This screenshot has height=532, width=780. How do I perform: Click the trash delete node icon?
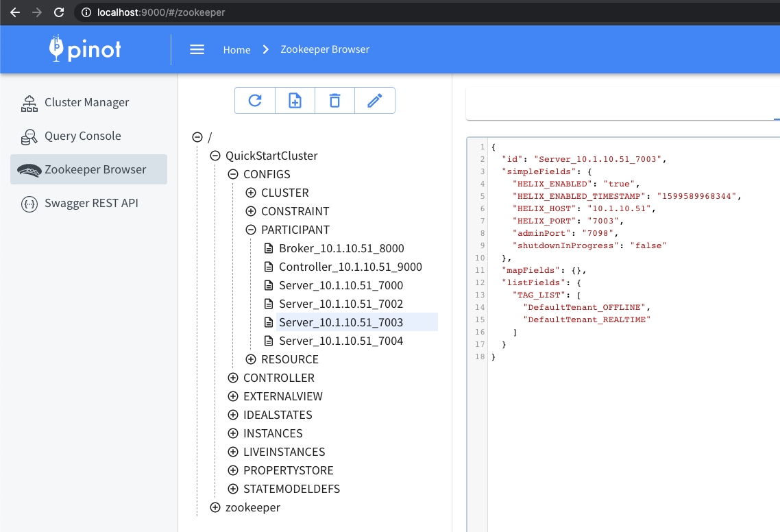334,101
